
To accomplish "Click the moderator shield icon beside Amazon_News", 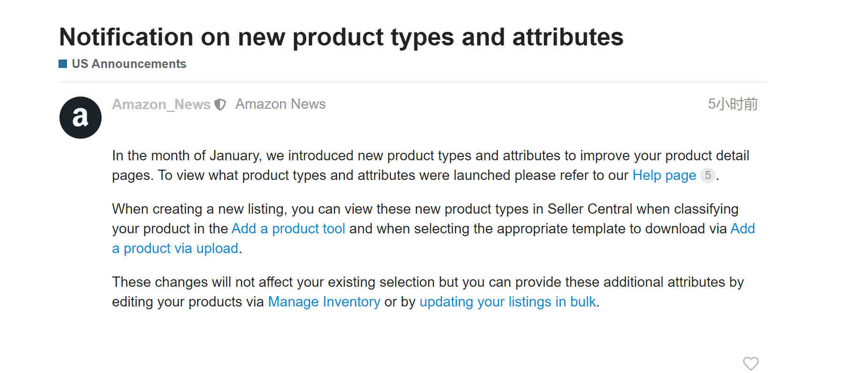I will click(220, 104).
